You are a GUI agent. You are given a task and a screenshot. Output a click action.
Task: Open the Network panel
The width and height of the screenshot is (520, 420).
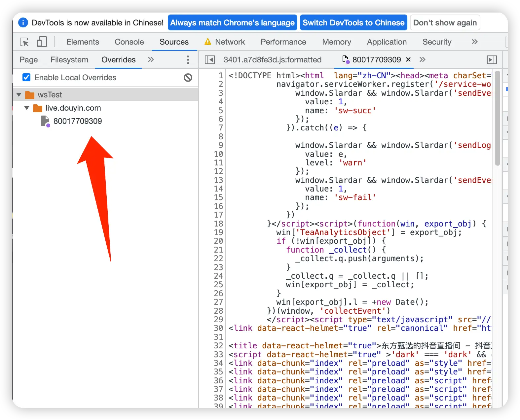point(230,42)
